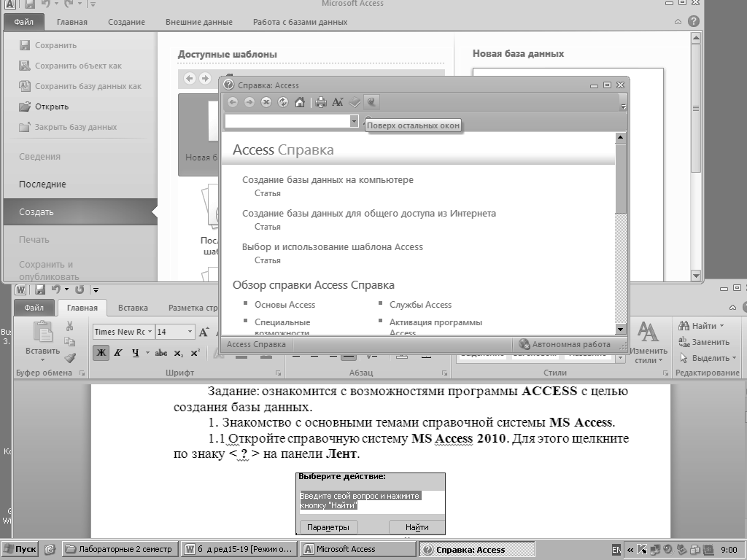Open link Создание базы данных на компьютере

click(328, 180)
